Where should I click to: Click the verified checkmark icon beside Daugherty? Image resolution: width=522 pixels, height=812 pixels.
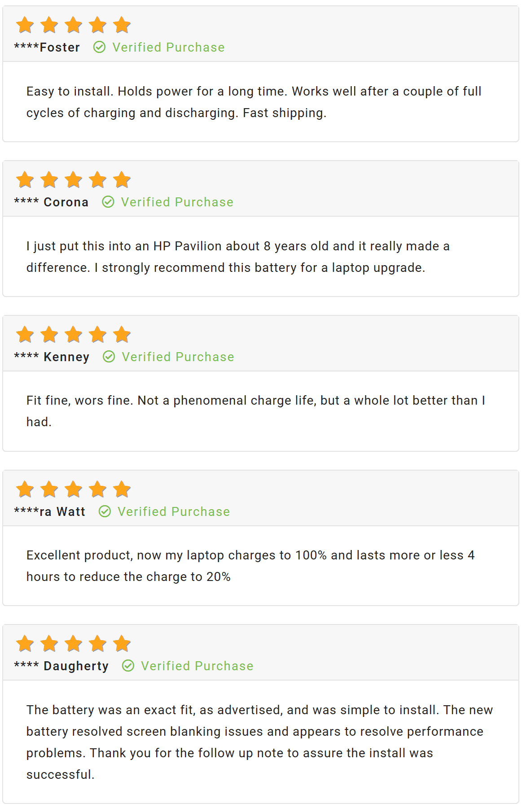[128, 666]
